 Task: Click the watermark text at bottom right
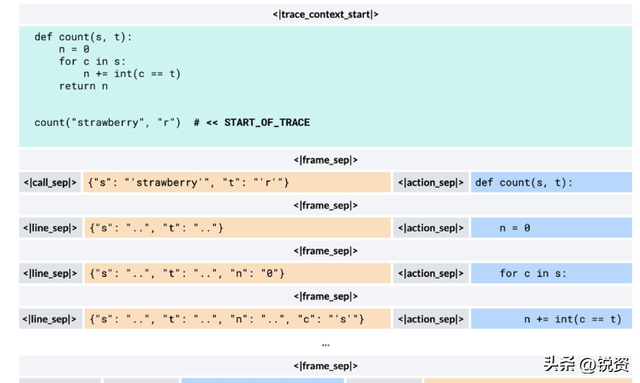tap(586, 364)
